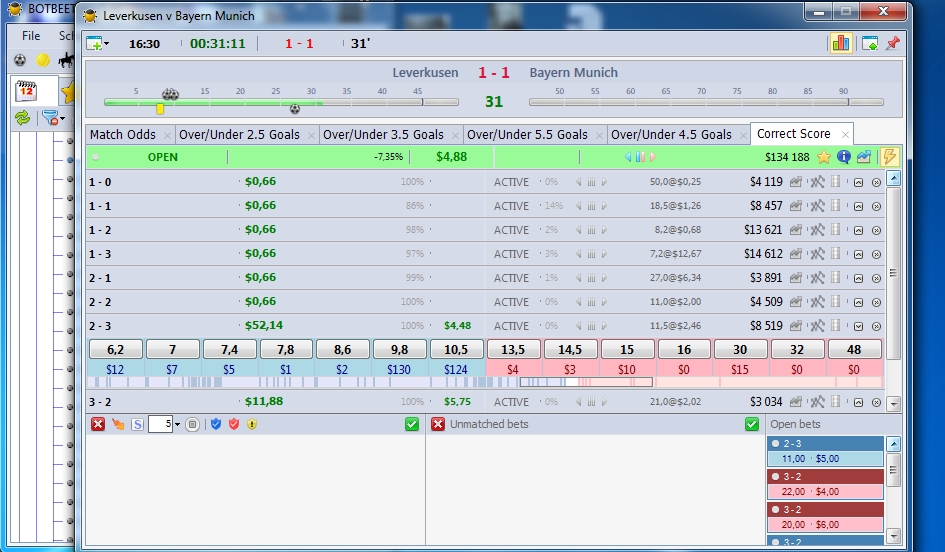
Task: Toggle the status dot beside OPEN
Action: 95,157
